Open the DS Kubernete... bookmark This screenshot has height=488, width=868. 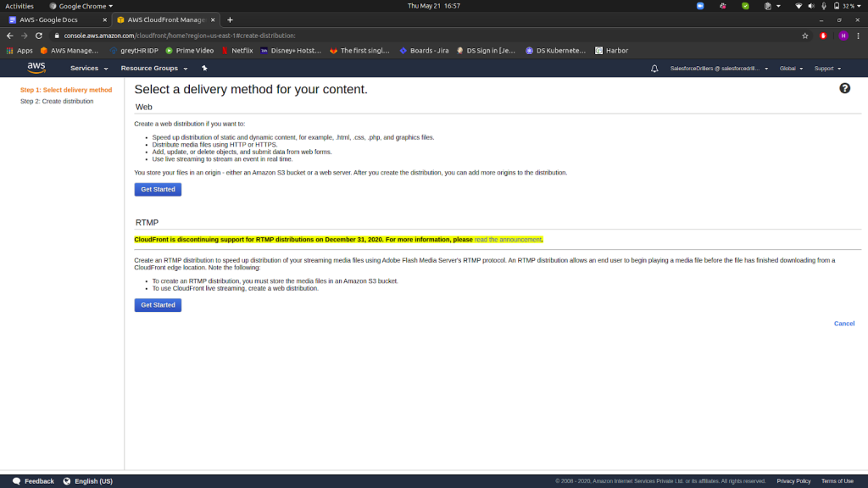point(555,50)
